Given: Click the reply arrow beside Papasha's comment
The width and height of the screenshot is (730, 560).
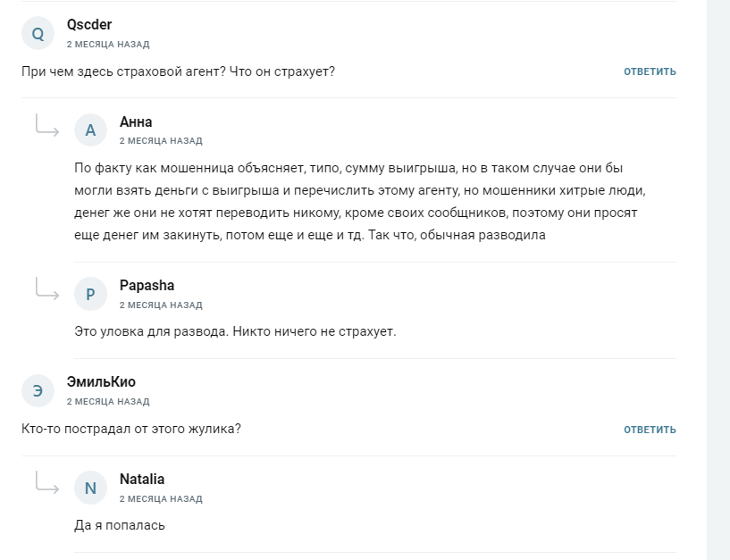Looking at the screenshot, I should 46,289.
